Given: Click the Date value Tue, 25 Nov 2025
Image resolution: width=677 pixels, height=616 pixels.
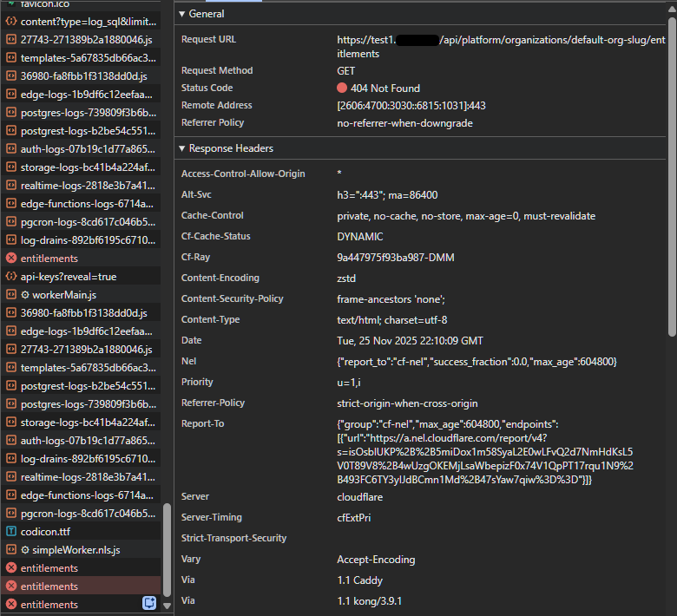Looking at the screenshot, I should pyautogui.click(x=410, y=341).
